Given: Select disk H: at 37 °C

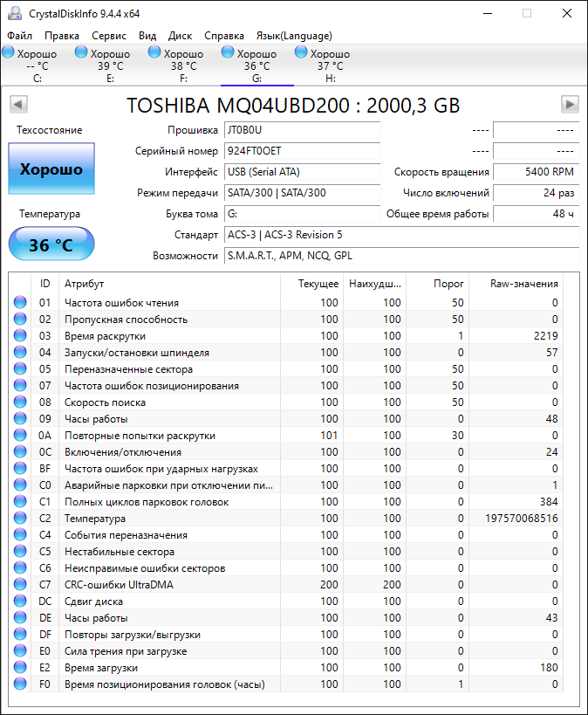Looking at the screenshot, I should (x=331, y=65).
